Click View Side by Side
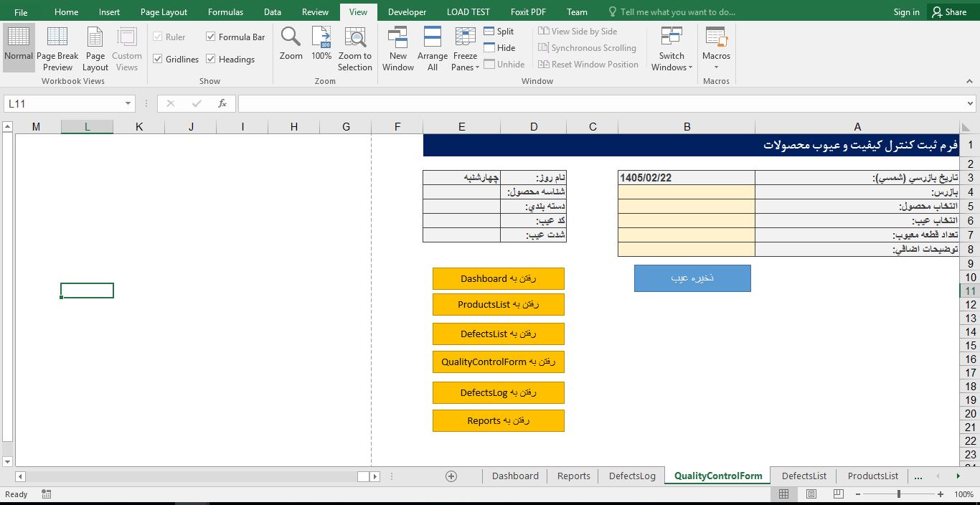Viewport: 980px width, 505px height. (578, 32)
